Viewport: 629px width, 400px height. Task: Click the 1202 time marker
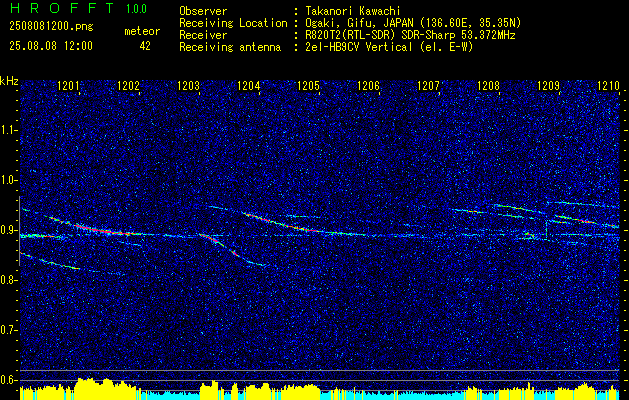pyautogui.click(x=128, y=85)
